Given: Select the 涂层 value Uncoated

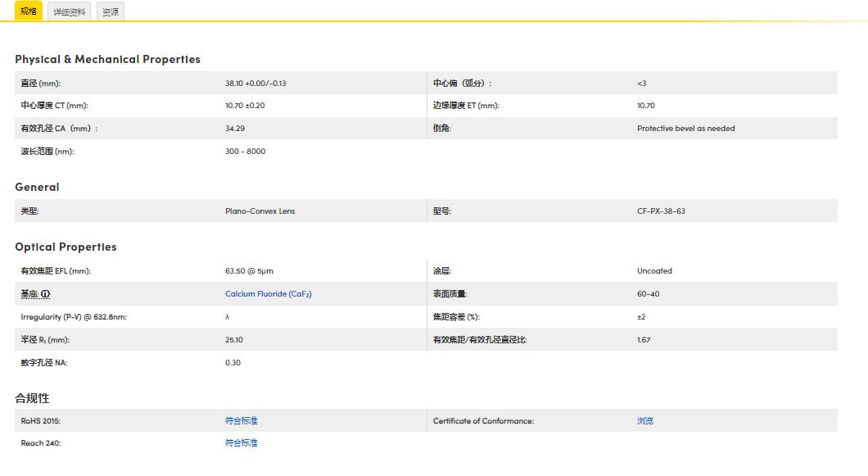Looking at the screenshot, I should 654,270.
